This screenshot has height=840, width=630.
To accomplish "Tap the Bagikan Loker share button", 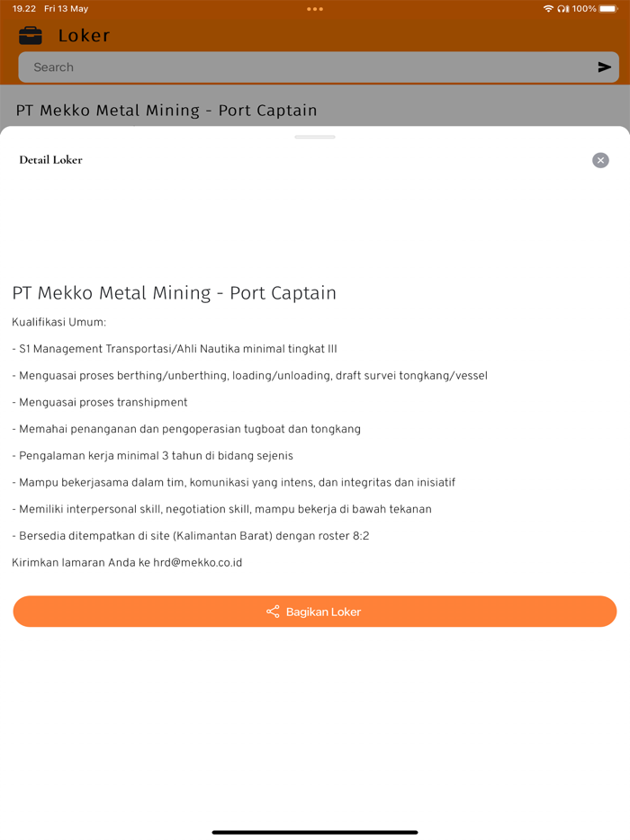I will coord(315,612).
